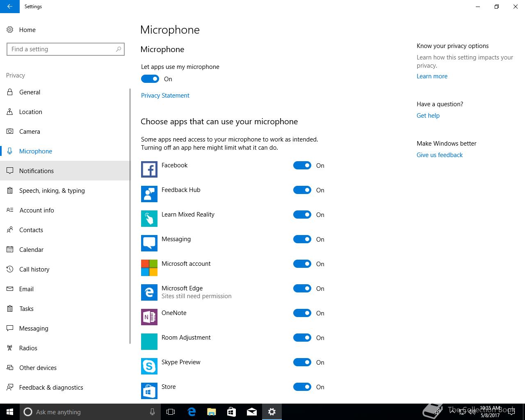This screenshot has height=420, width=525.
Task: Open the Mail app from the taskbar
Action: click(x=251, y=412)
